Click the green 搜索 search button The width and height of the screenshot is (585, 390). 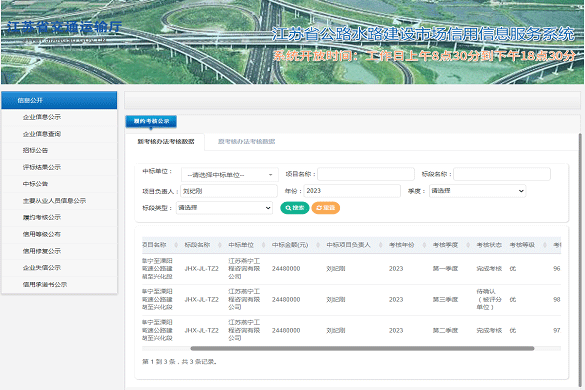[295, 208]
